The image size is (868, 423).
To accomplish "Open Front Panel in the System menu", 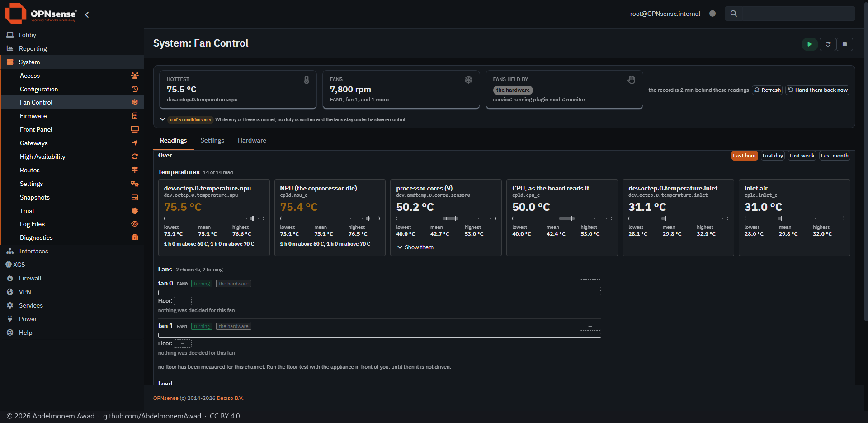I will [72, 129].
